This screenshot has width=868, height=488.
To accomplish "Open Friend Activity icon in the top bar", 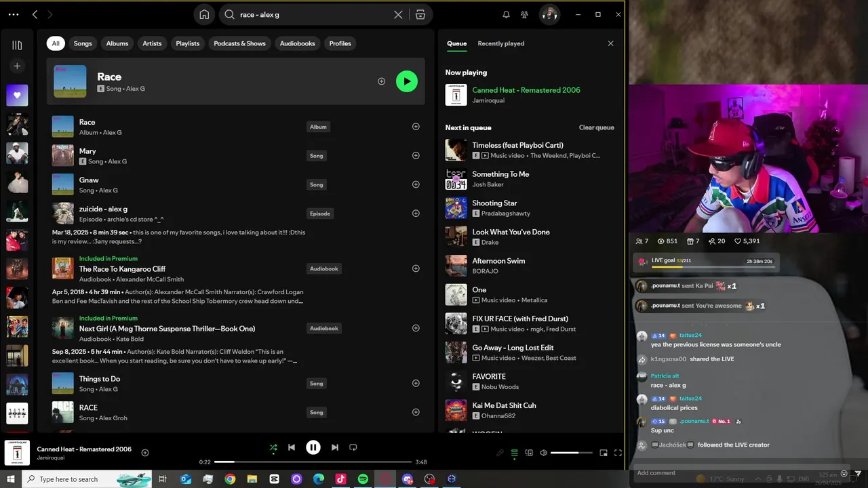I will pos(524,14).
